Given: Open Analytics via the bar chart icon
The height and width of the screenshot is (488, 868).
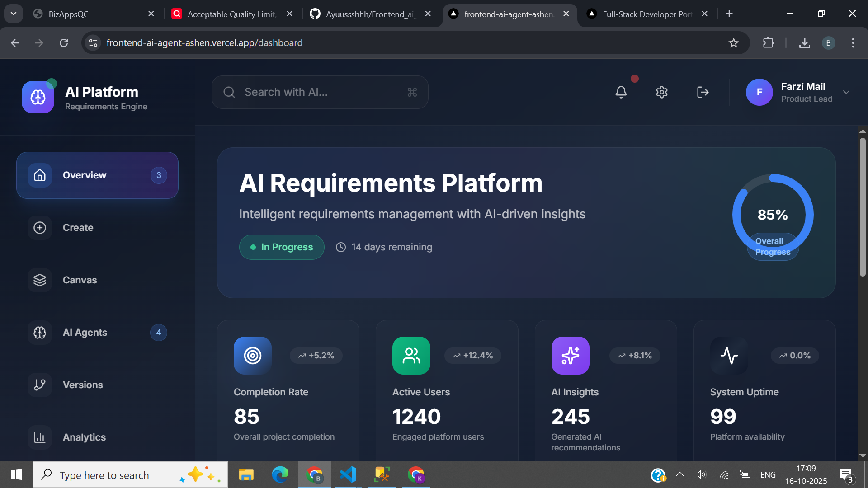Looking at the screenshot, I should (x=40, y=437).
